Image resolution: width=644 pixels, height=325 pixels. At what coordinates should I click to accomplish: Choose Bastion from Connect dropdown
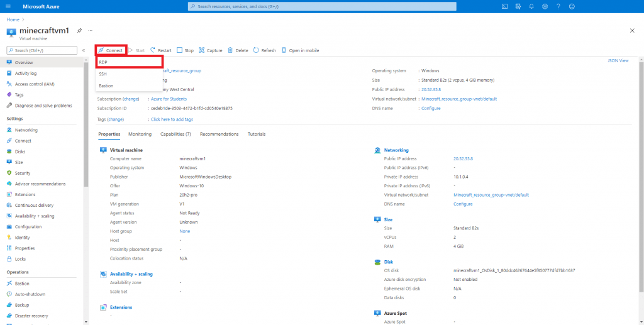point(130,85)
